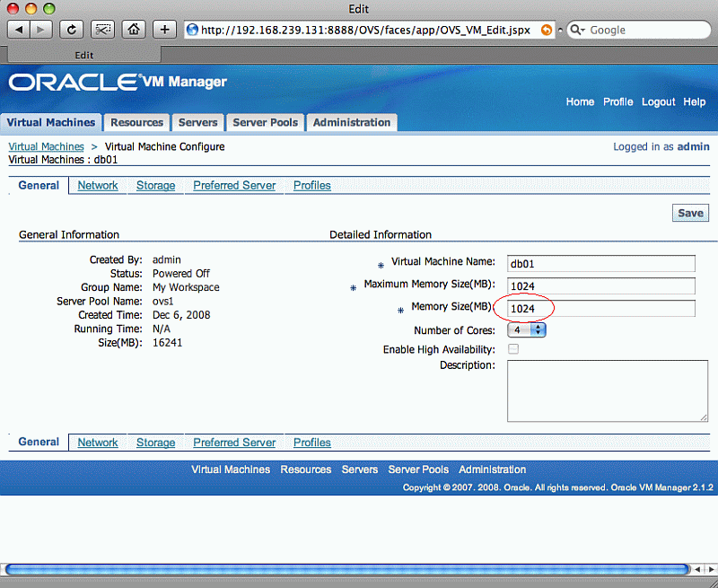Click the Home icon in browser toolbar
718x588 pixels.
pos(135,30)
